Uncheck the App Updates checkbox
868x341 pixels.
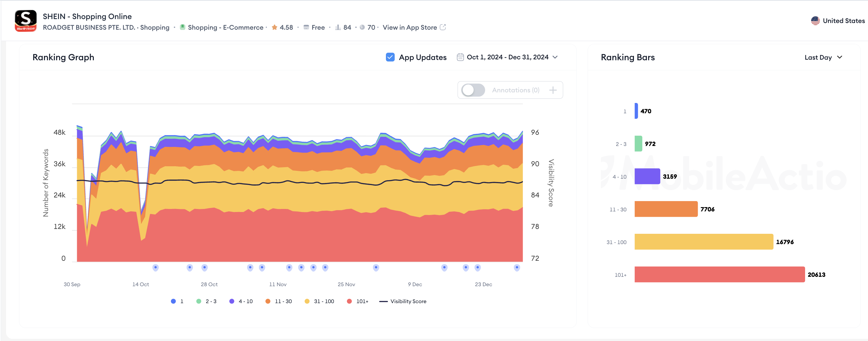390,57
